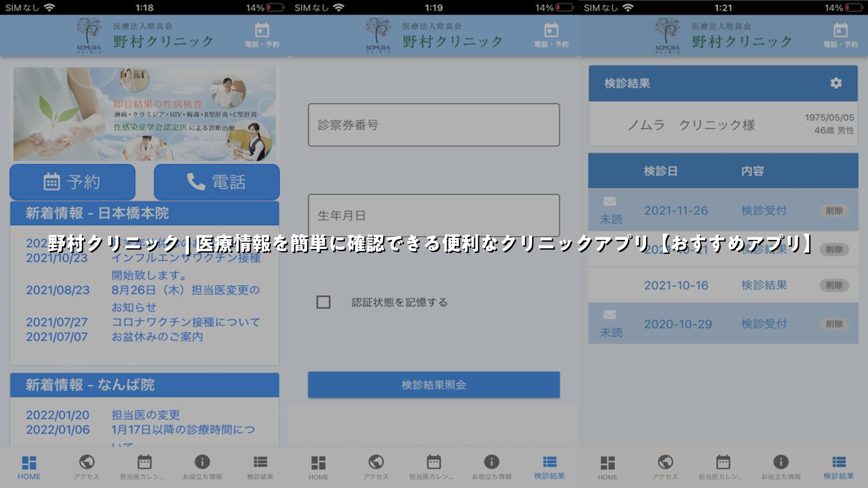Check the 認証状態を記憶する checkbox

(x=323, y=302)
